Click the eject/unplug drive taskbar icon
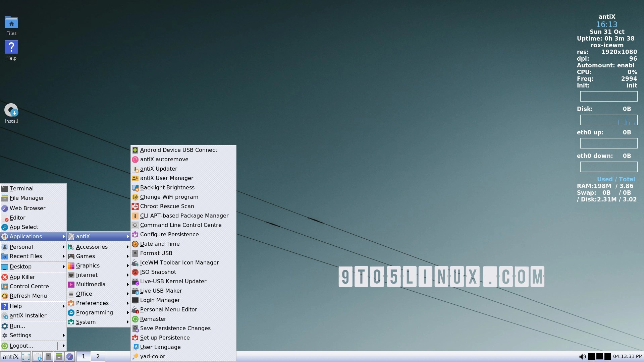 48,357
